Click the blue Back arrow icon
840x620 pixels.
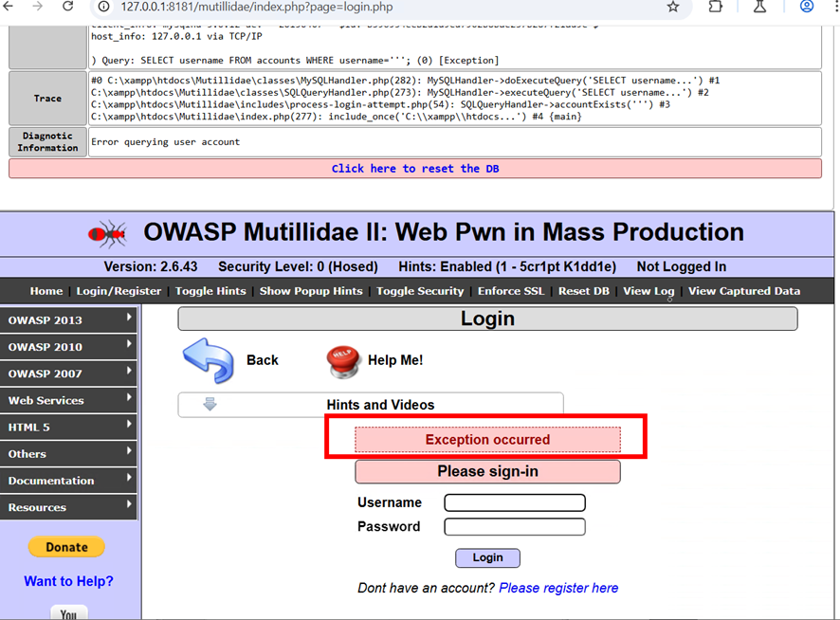point(209,360)
